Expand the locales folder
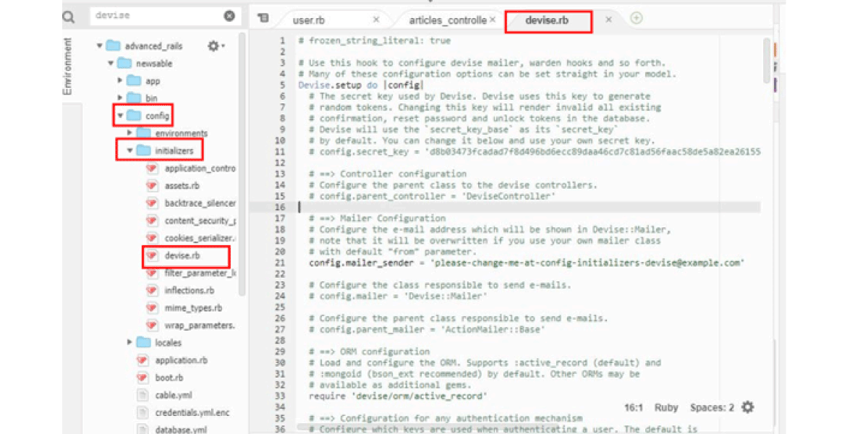The width and height of the screenshot is (868, 434). pos(129,342)
